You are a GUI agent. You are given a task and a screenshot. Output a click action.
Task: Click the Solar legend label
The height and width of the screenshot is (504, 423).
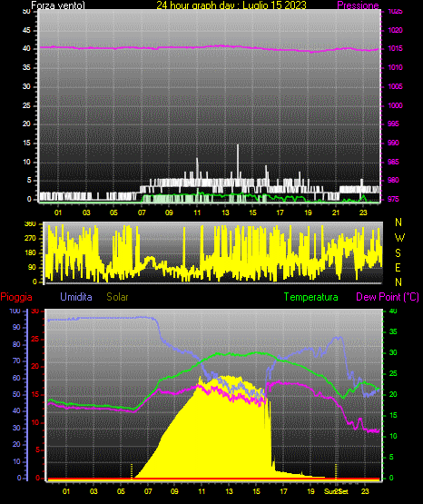[x=117, y=297]
